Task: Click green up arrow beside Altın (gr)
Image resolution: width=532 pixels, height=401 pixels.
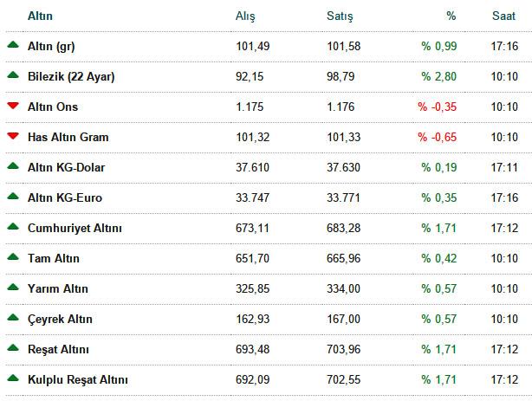Action: click(13, 44)
